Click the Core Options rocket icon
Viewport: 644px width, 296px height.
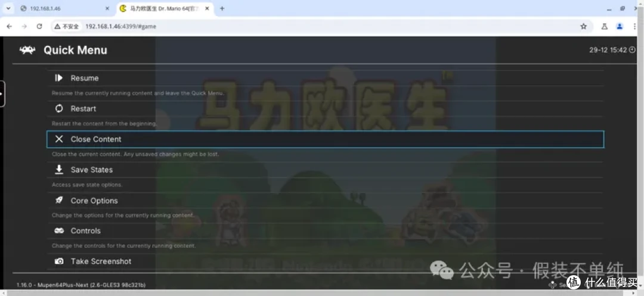pos(58,200)
